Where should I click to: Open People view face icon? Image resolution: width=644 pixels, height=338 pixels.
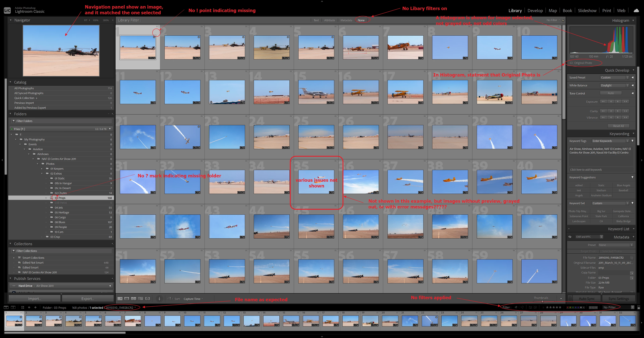148,299
